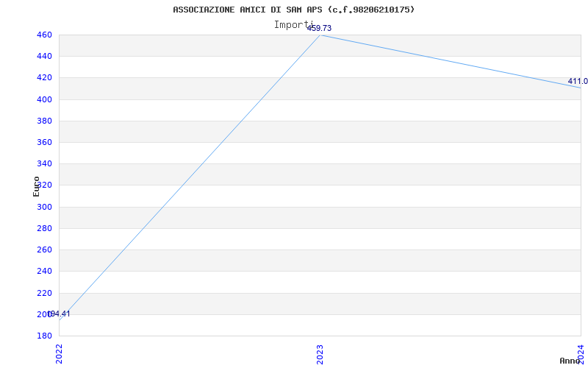The width and height of the screenshot is (588, 368).
Task: Click the 460 y-axis tick label
Action: point(44,35)
